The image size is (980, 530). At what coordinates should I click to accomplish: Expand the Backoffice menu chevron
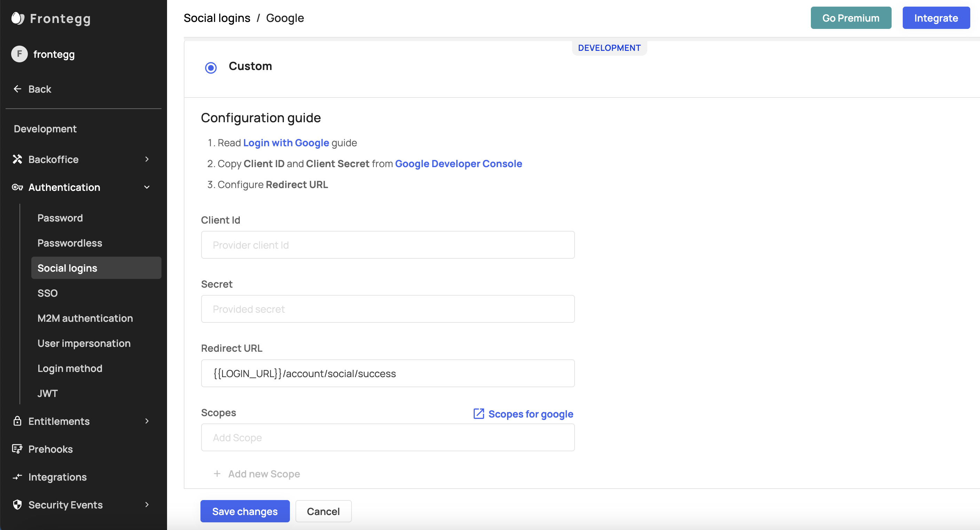coord(147,159)
